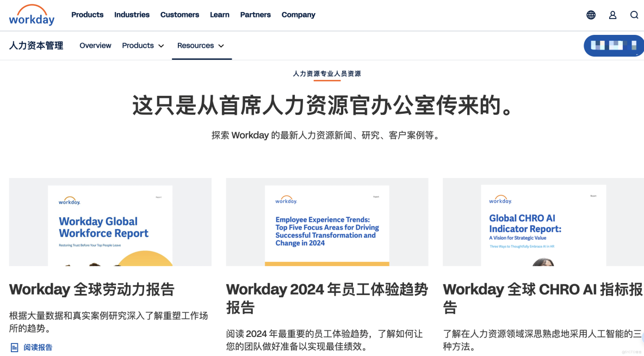
Task: Click the blue button at top right
Action: 614,46
